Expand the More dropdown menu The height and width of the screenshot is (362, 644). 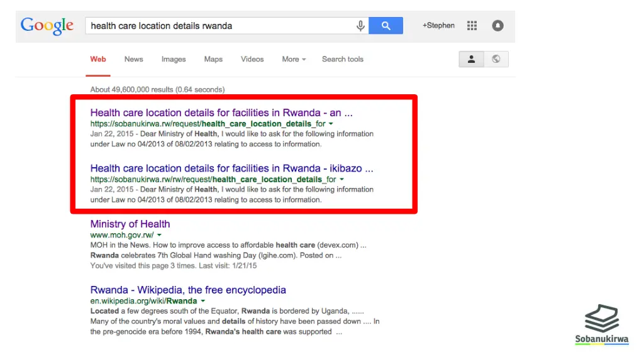[x=294, y=59]
